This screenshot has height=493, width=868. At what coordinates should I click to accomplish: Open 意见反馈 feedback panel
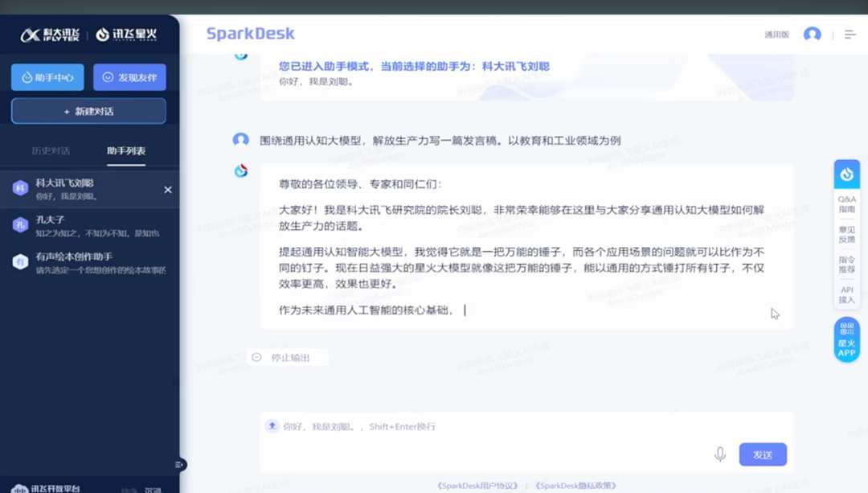click(845, 233)
